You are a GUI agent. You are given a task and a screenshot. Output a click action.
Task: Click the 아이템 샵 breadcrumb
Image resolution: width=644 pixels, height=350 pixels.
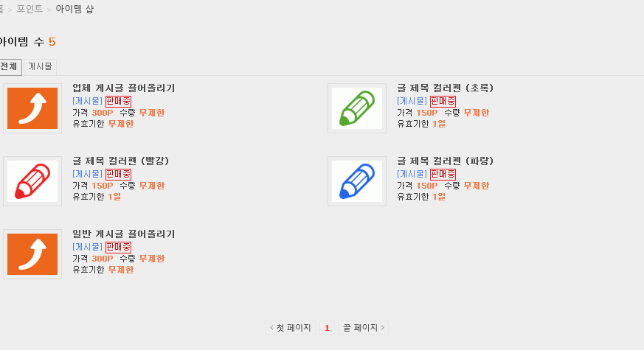click(x=75, y=9)
